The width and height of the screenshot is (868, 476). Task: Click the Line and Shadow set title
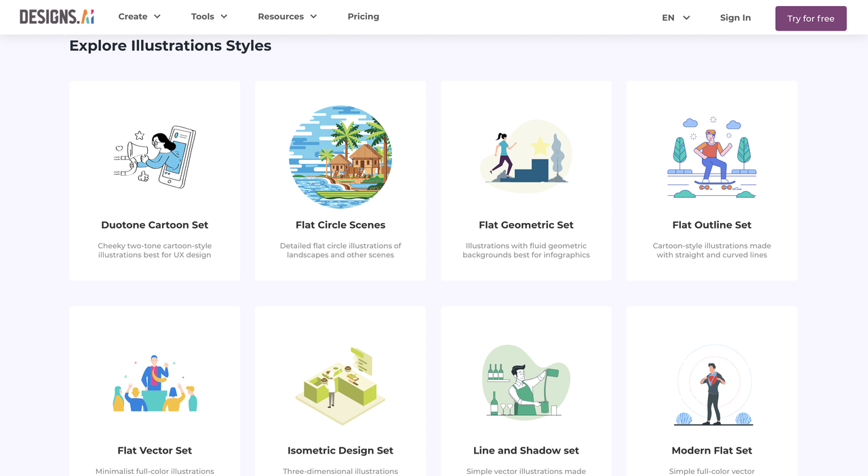tap(526, 451)
